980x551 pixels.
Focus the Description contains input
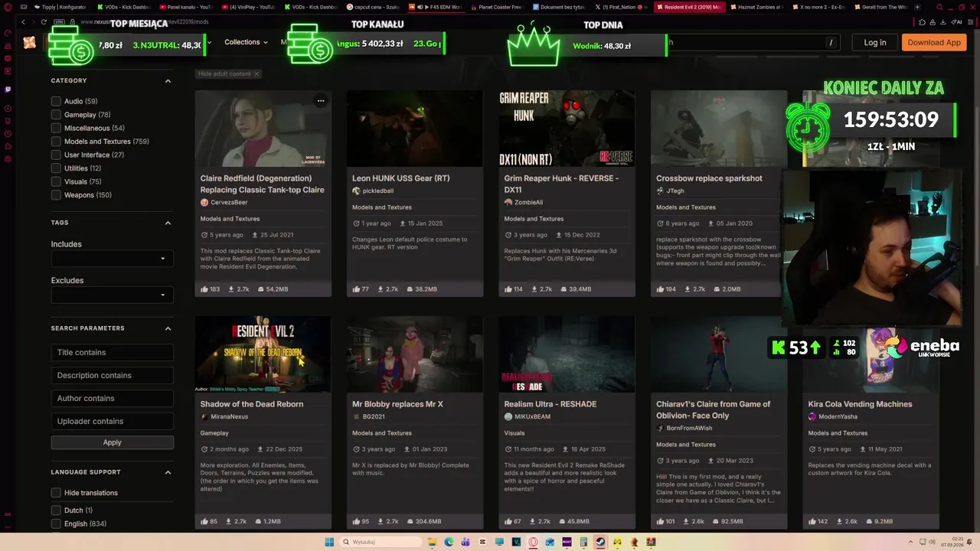(x=113, y=375)
